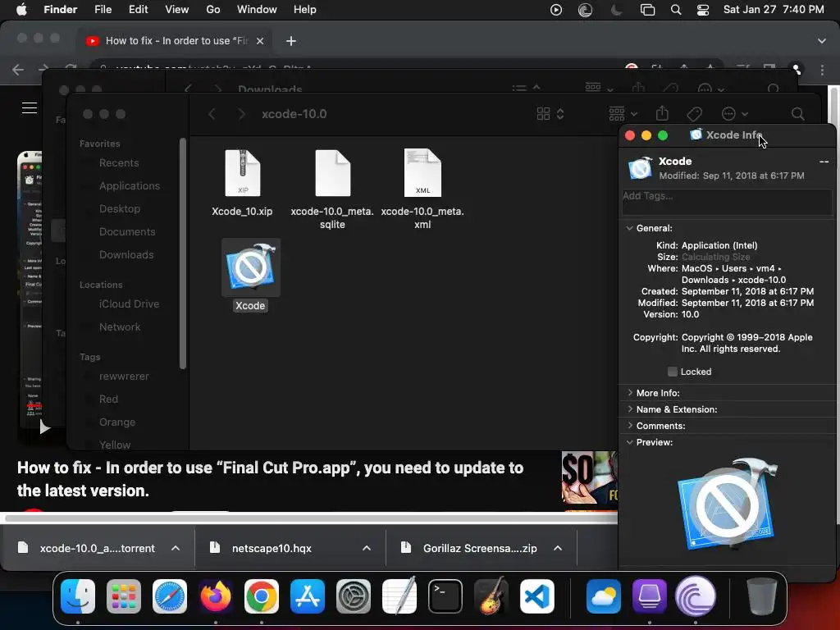Open the action (ellipsis) menu dropdown
The height and width of the screenshot is (630, 840).
734,113
